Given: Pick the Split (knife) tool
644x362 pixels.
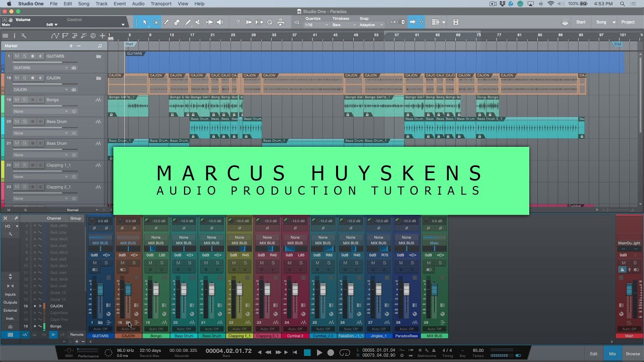Looking at the screenshot, I should coord(167,22).
